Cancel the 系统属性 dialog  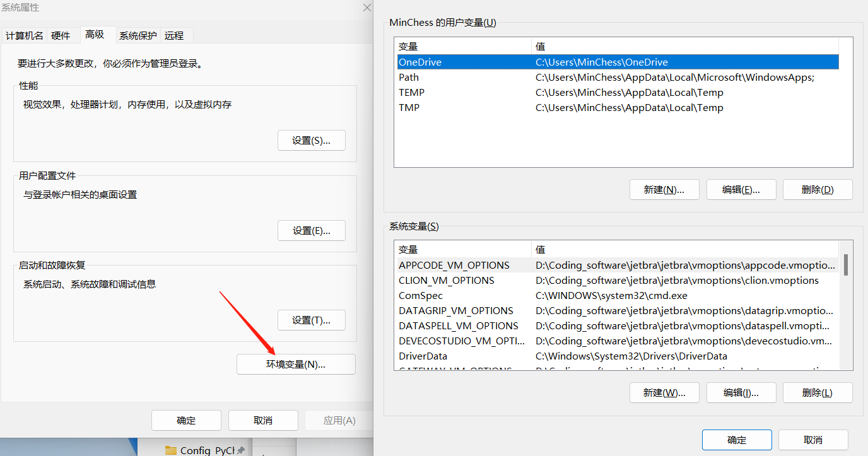tap(263, 420)
